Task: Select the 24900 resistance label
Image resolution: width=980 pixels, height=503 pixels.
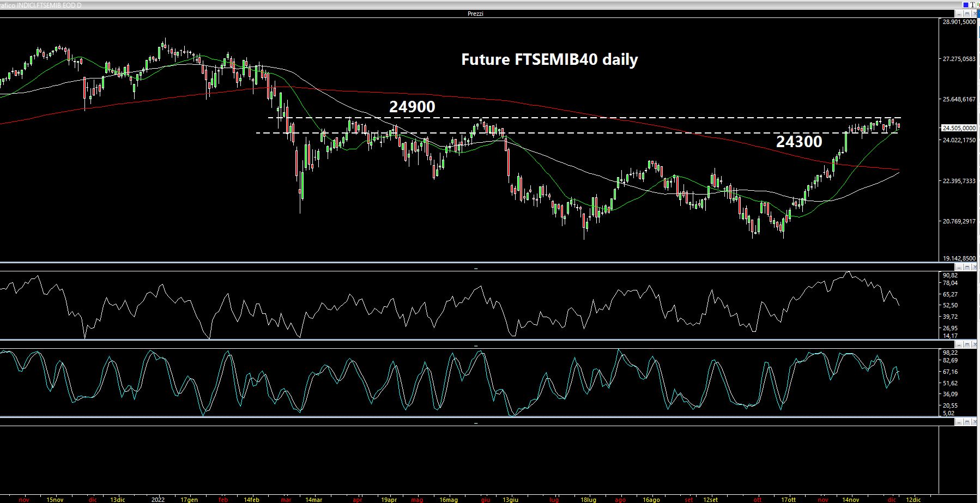Action: pyautogui.click(x=412, y=107)
